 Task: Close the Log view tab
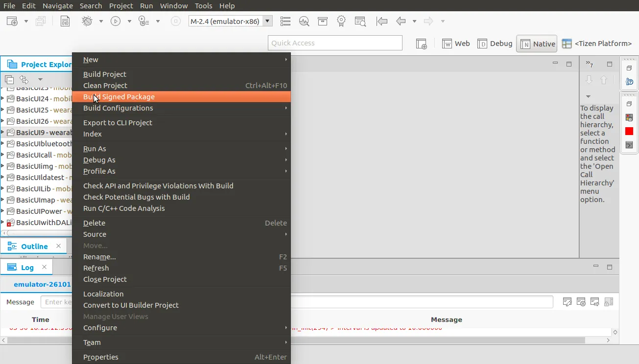click(45, 267)
